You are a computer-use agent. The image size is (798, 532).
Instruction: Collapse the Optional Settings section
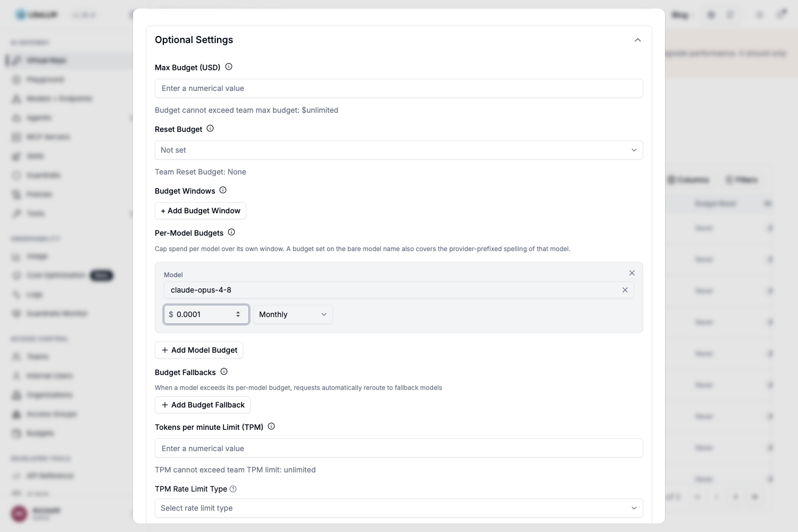click(x=638, y=40)
